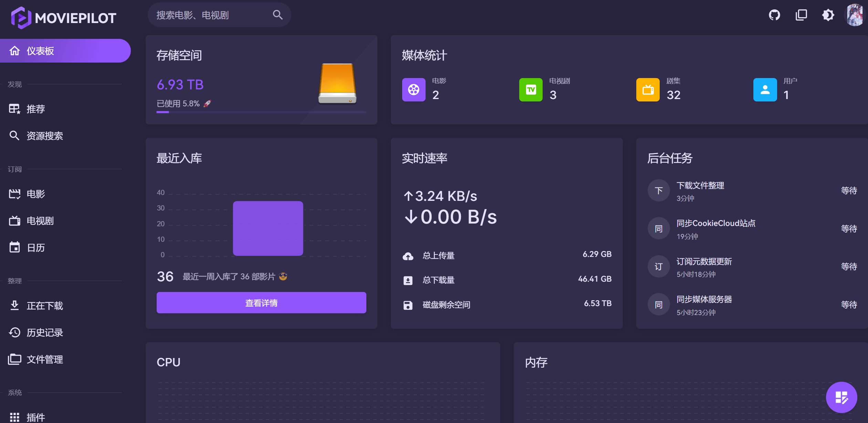
Task: Open 文件管理 from the sidebar
Action: pos(45,359)
